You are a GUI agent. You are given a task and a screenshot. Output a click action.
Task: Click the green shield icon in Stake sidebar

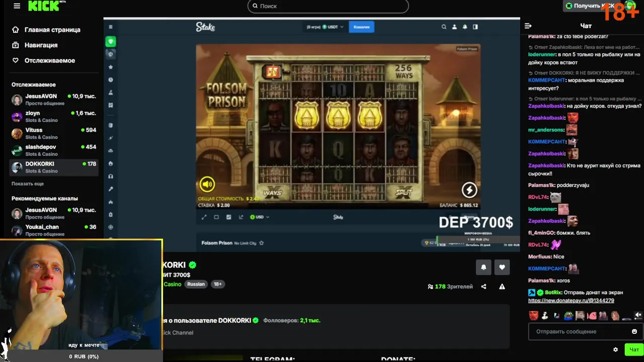[111, 41]
